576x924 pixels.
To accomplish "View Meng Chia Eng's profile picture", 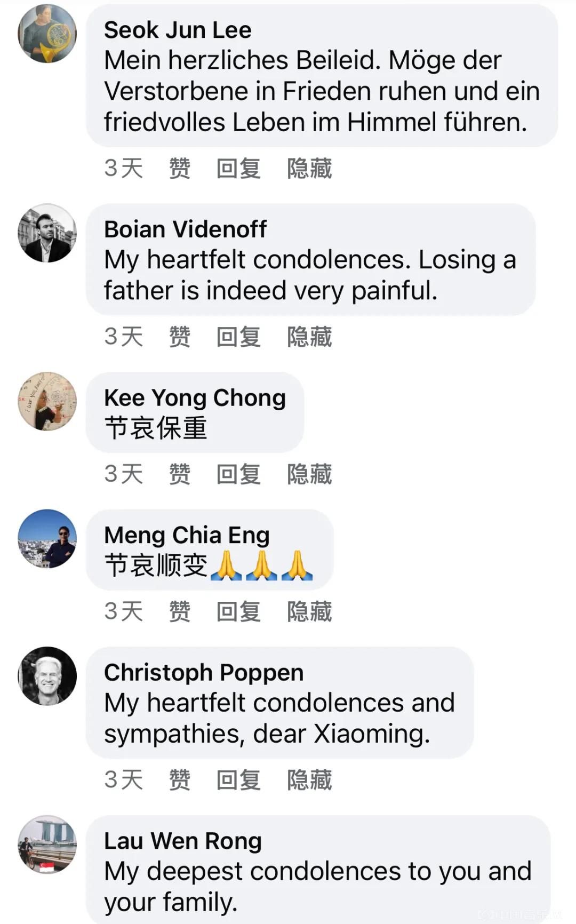I will pos(47,539).
